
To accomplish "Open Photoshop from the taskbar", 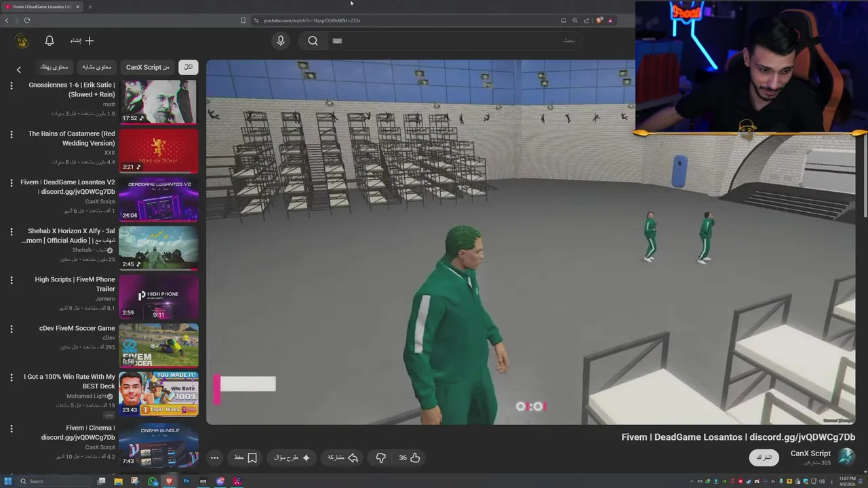I will point(186,481).
